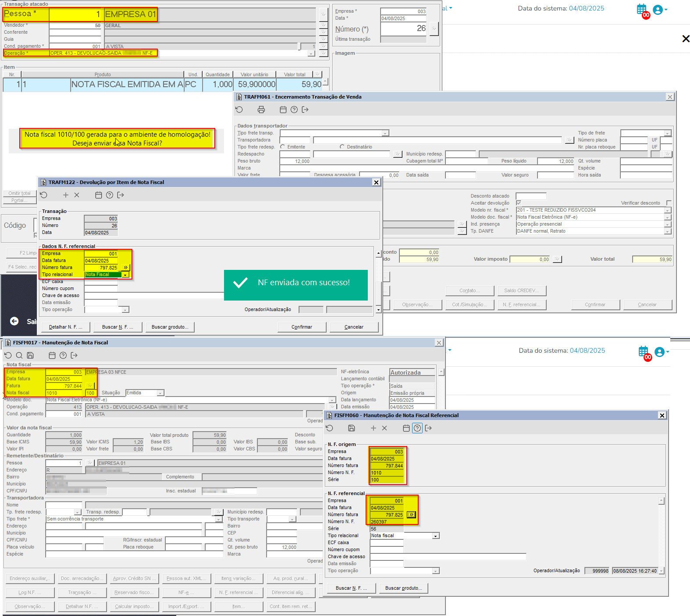Click Confirmar button in TRAFM122

click(x=302, y=327)
